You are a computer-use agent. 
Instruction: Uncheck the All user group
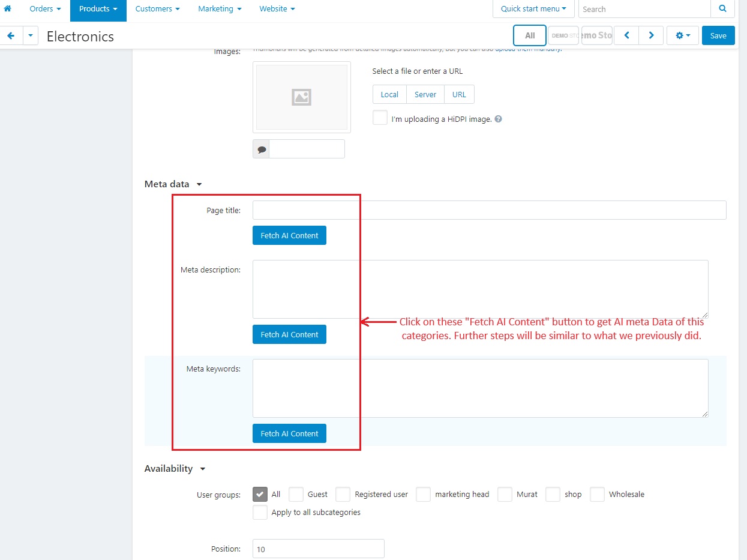[x=260, y=494]
